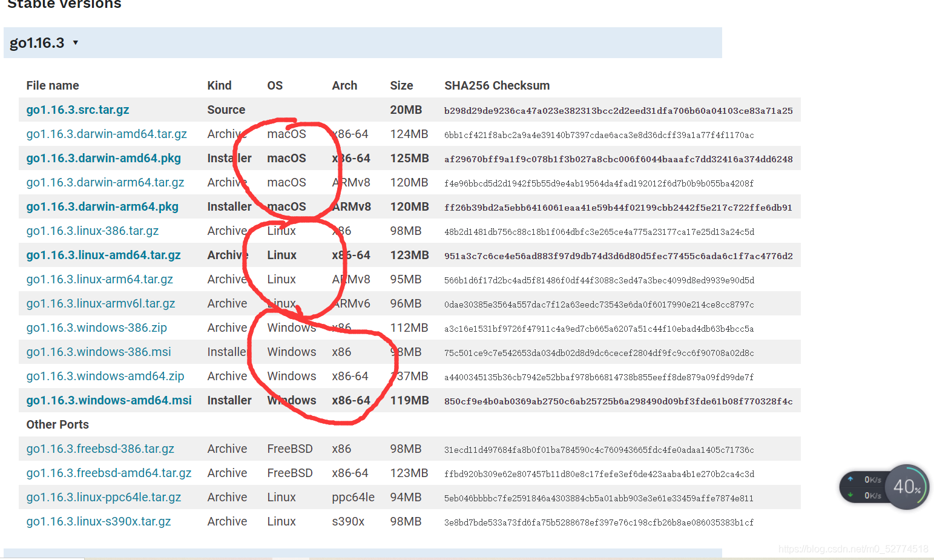Download go1.16.3.darwin-amd64.pkg installer

pos(104,158)
